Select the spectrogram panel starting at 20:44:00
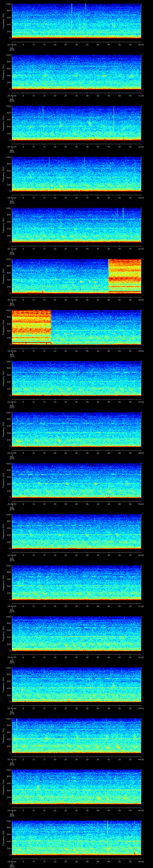Screen dimensions: 153x868 (76, 787)
